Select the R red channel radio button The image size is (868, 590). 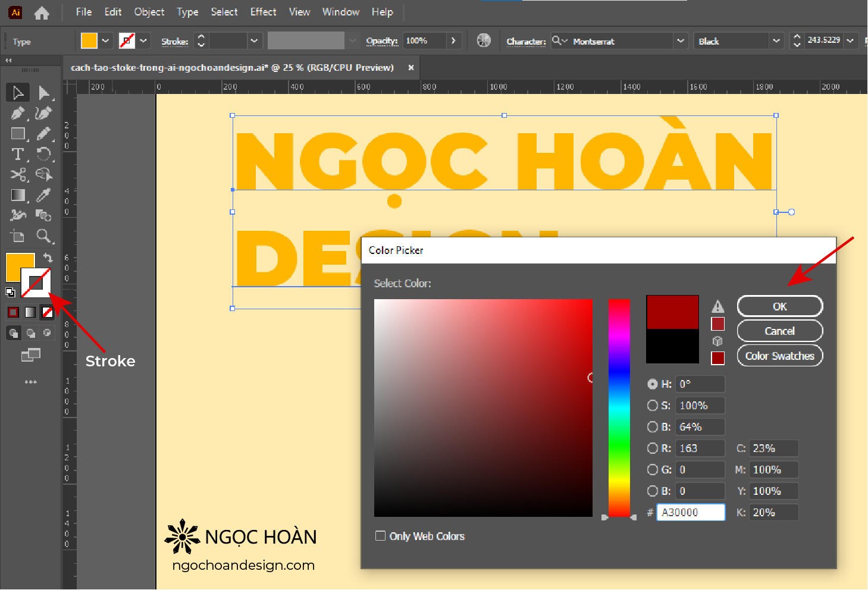click(653, 448)
